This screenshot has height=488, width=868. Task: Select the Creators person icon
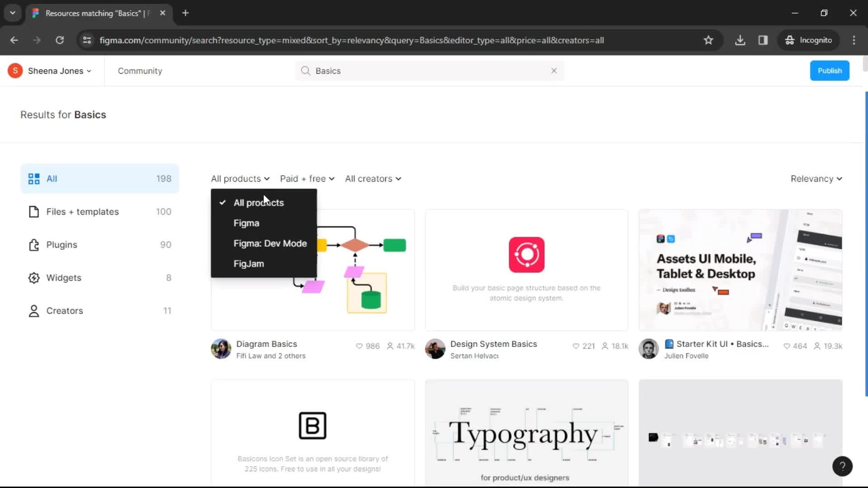(x=34, y=311)
